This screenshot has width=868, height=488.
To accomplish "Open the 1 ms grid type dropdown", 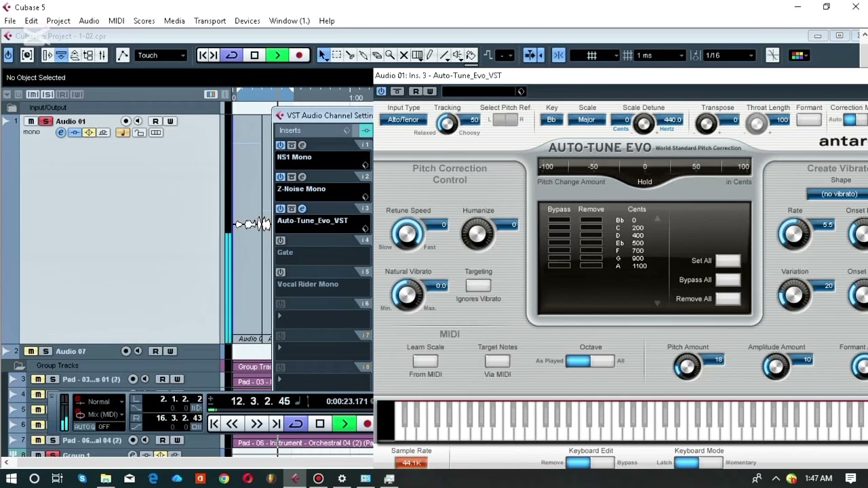I will coord(660,56).
